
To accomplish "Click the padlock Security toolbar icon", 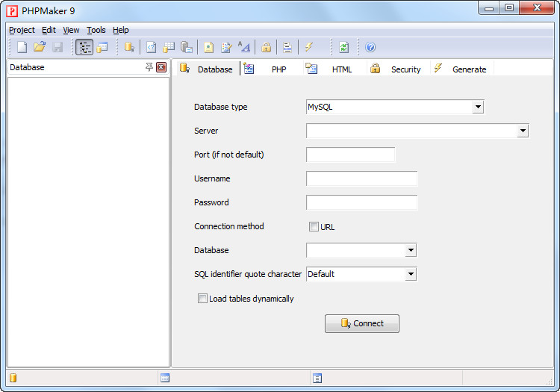I will coord(266,47).
